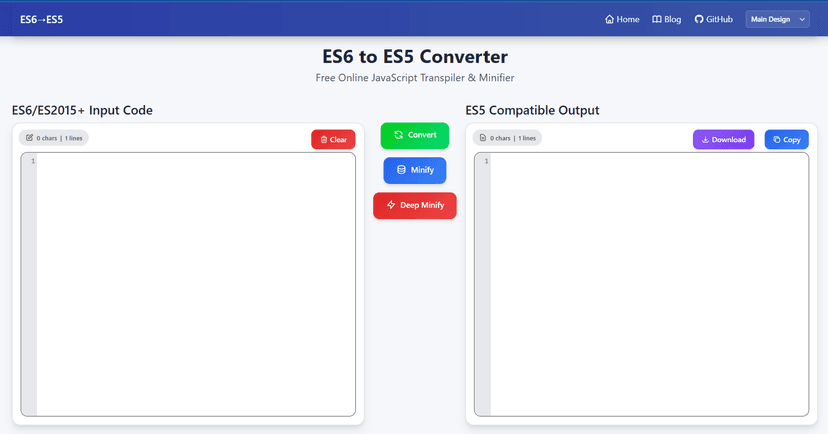The height and width of the screenshot is (434, 828).
Task: Clear the input code
Action: (333, 139)
